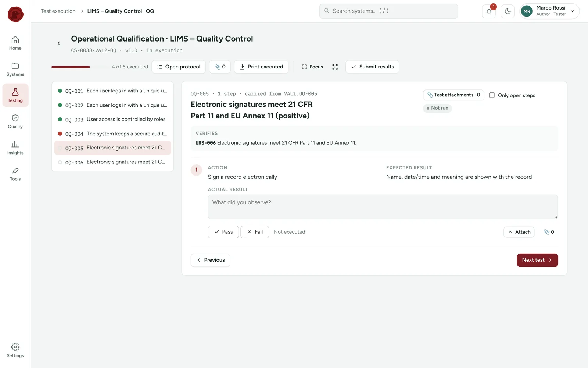Click Attach for step 1
The height and width of the screenshot is (368, 588).
pyautogui.click(x=519, y=232)
